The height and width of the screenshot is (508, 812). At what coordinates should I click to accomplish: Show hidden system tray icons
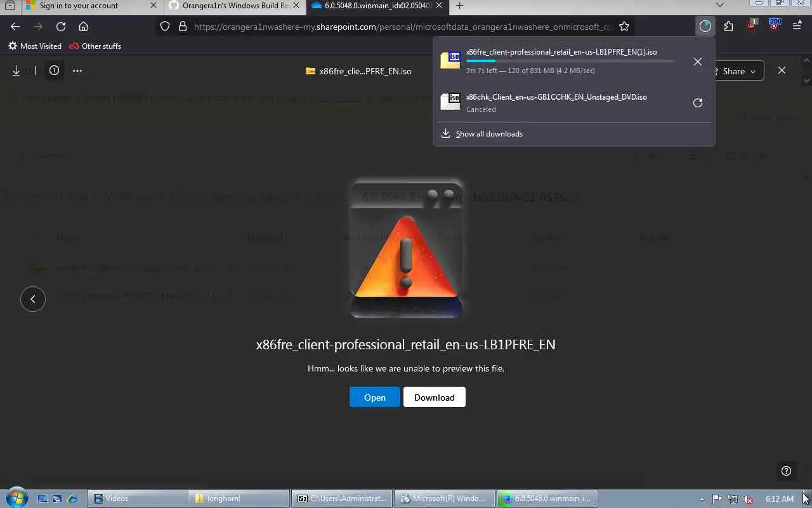click(x=702, y=499)
